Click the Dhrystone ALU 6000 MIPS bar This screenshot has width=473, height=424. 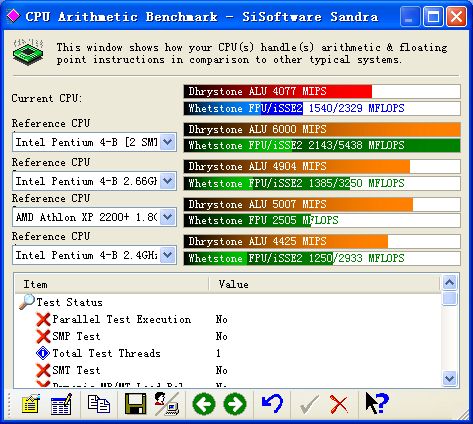tap(322, 129)
